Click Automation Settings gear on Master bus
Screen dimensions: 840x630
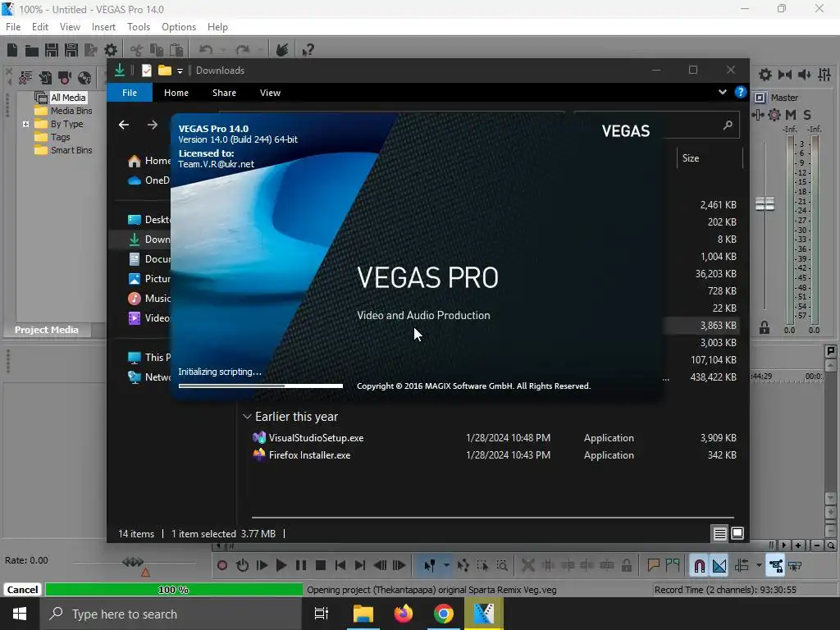click(774, 115)
